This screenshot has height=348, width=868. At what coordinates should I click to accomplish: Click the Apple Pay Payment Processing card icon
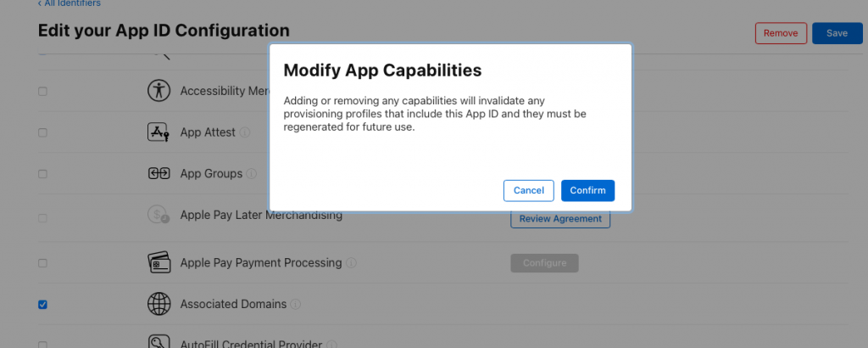click(159, 262)
